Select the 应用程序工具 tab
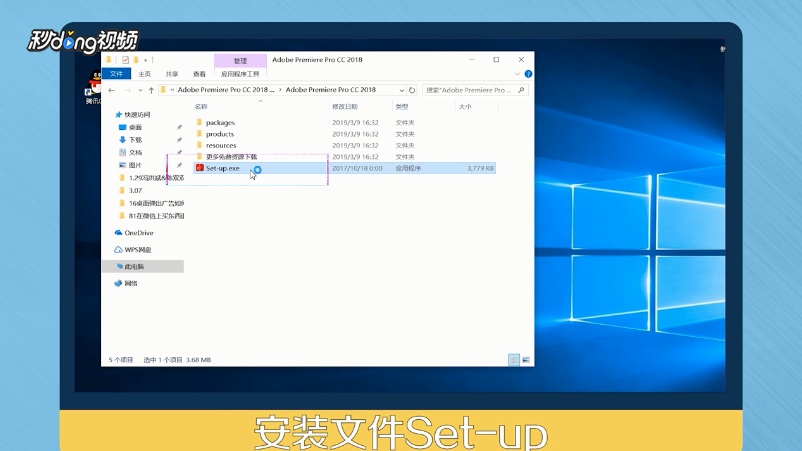The width and height of the screenshot is (802, 451). tap(240, 74)
